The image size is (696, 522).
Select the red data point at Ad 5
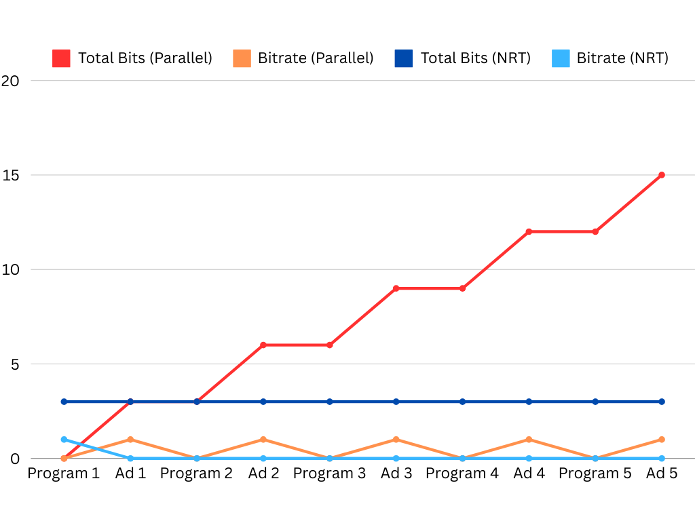click(662, 175)
